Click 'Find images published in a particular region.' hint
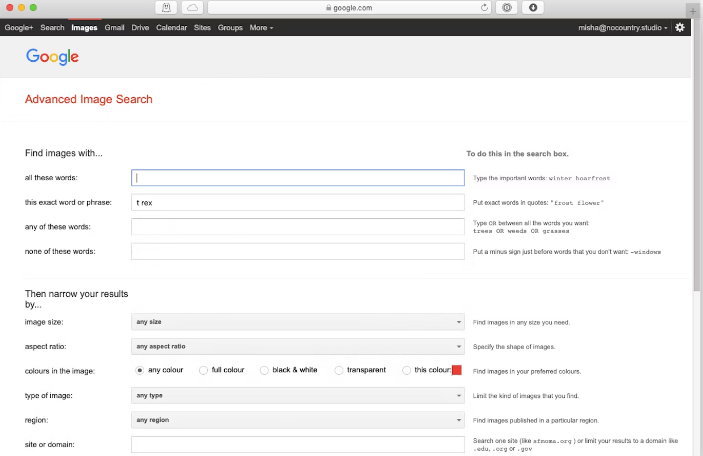Screen dimensions: 703x456 point(536,421)
